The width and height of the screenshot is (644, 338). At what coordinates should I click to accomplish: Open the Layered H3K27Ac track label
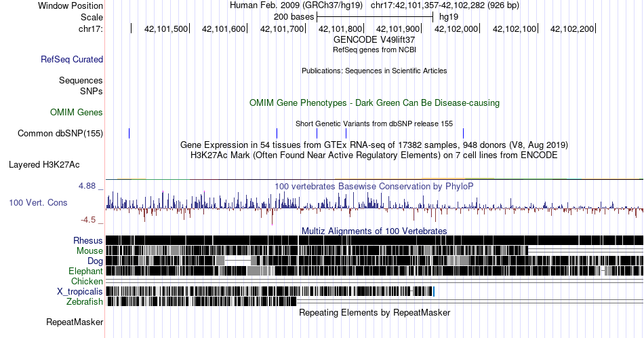44,164
